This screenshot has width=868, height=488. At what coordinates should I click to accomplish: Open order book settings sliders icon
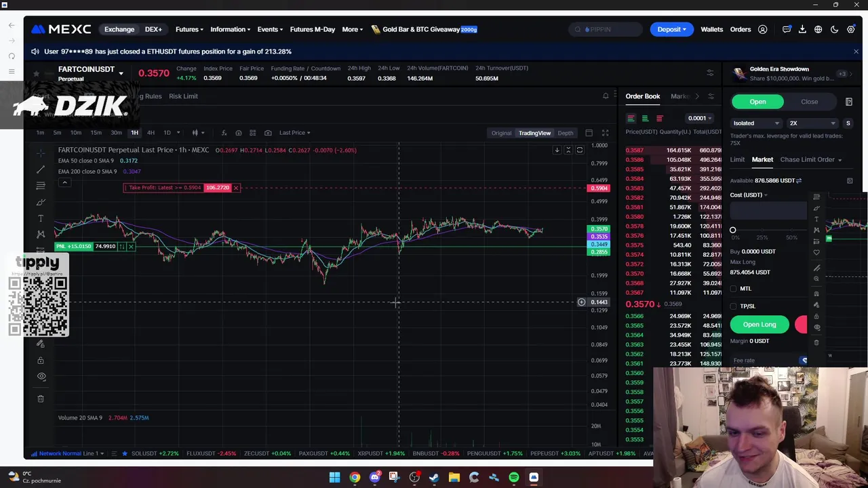click(x=711, y=96)
